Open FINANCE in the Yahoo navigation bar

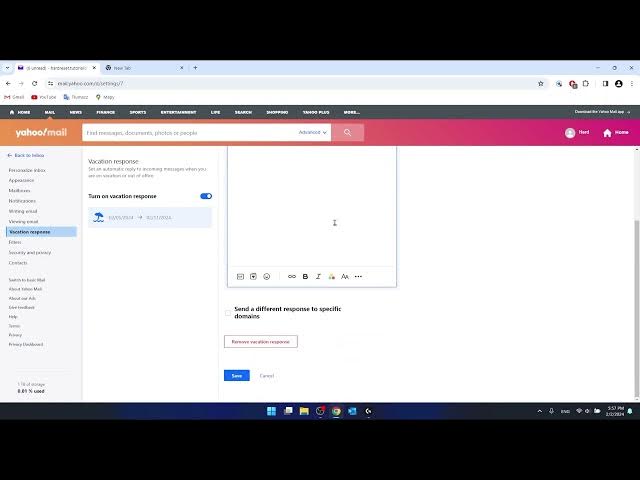click(106, 112)
